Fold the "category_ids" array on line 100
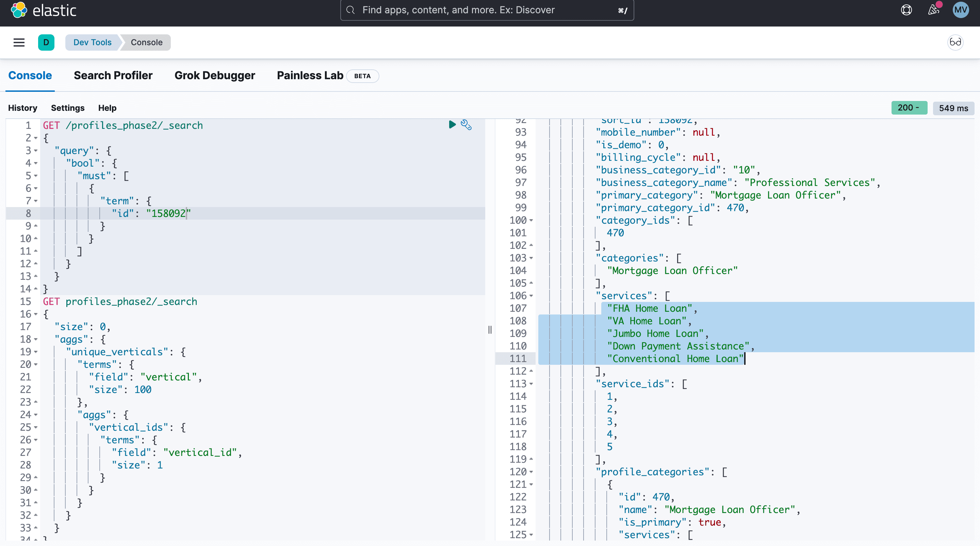This screenshot has height=546, width=980. [x=531, y=220]
